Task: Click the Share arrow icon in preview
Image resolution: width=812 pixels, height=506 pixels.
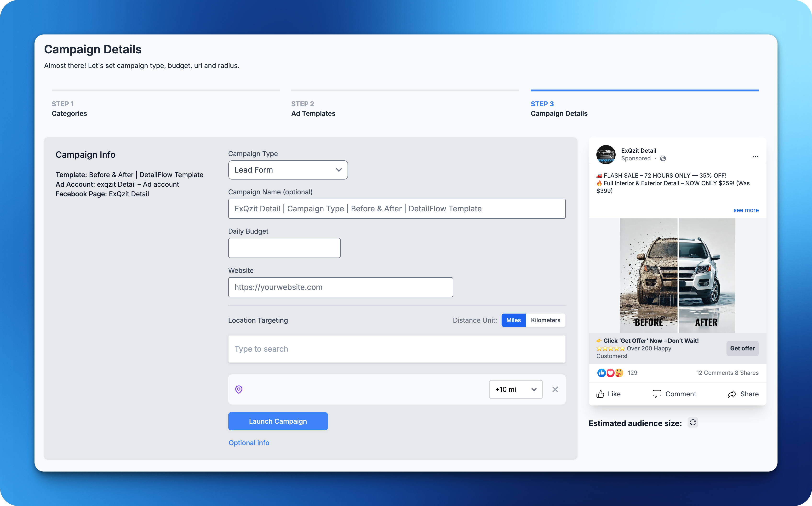Action: click(x=732, y=394)
